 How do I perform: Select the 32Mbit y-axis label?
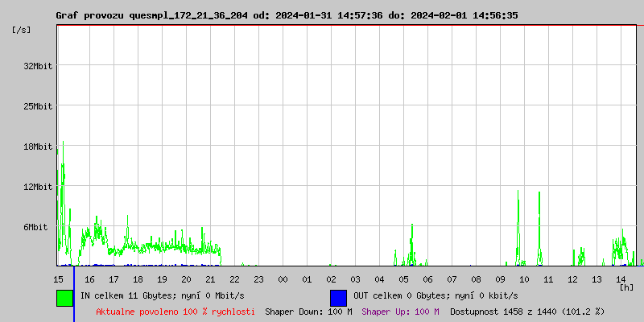point(39,66)
